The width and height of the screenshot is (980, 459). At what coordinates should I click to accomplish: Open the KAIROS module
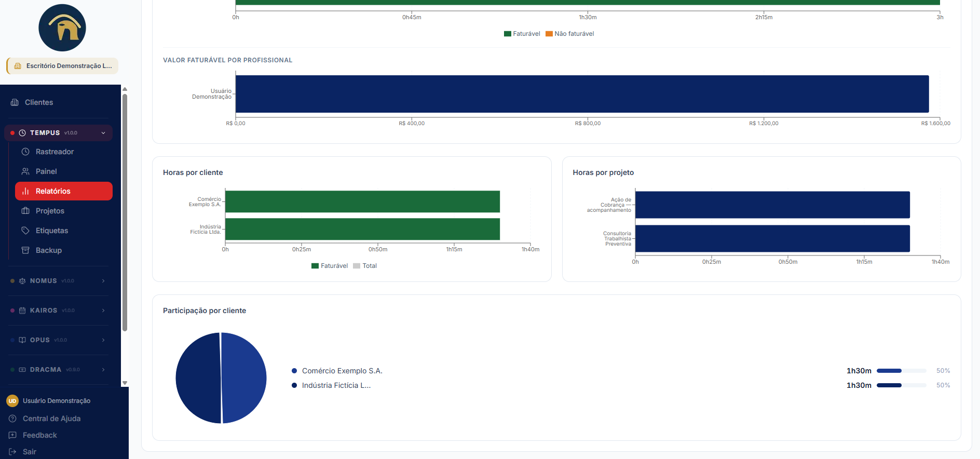(58, 310)
